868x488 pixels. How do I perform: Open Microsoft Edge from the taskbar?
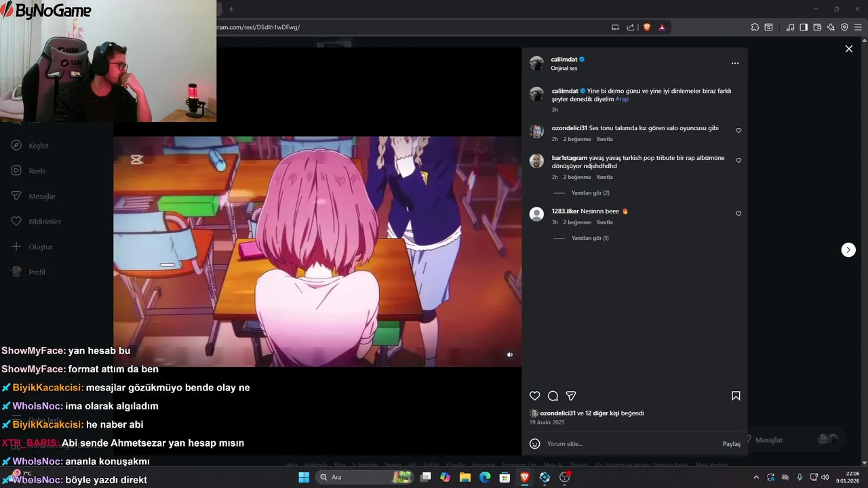(485, 477)
